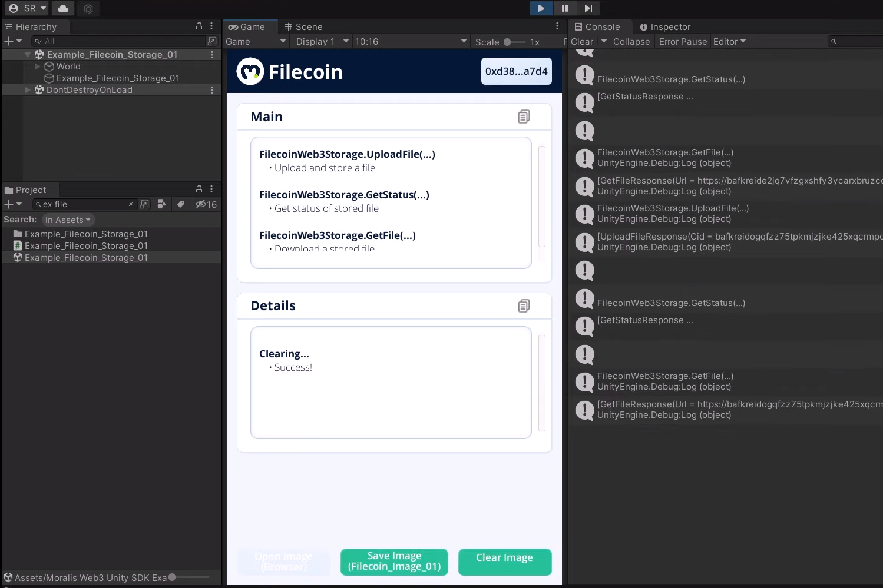The width and height of the screenshot is (883, 588).
Task: Open Project search-by-type picker icon
Action: coord(144,204)
